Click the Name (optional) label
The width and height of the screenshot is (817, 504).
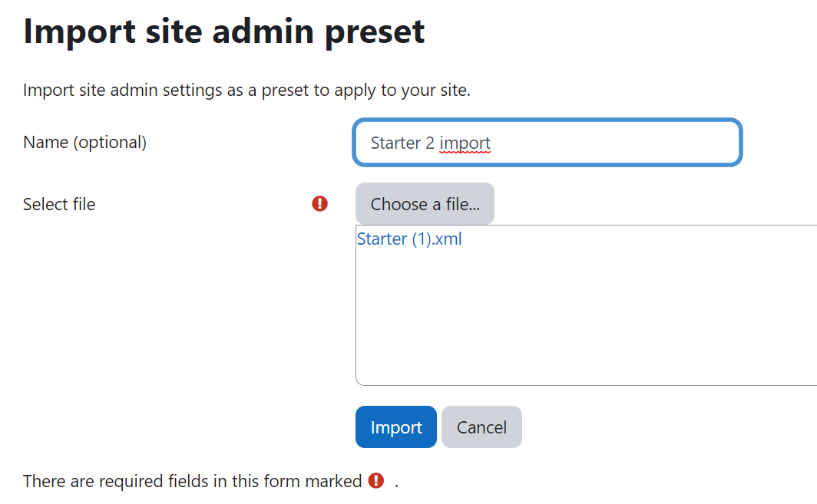(x=85, y=142)
